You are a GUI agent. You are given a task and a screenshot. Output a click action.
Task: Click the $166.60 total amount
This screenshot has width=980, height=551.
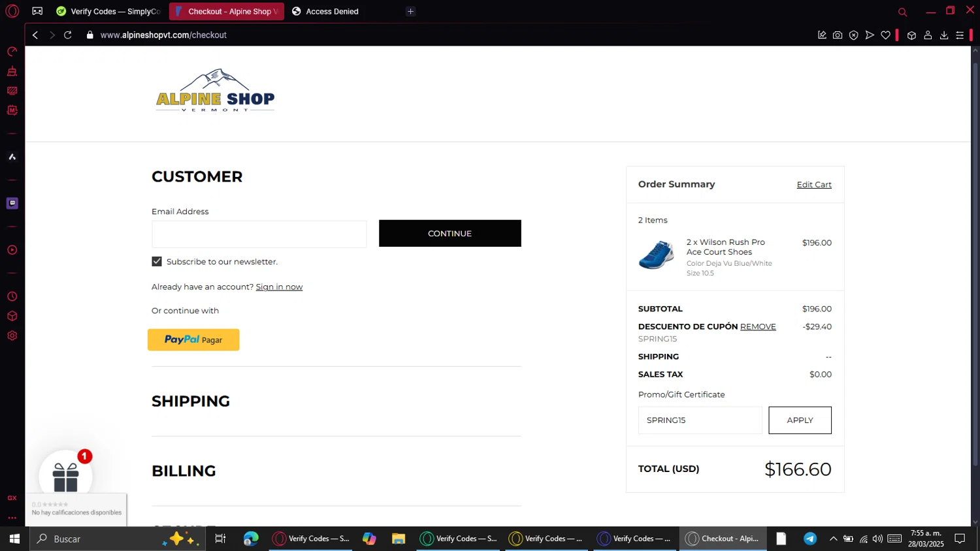point(798,469)
